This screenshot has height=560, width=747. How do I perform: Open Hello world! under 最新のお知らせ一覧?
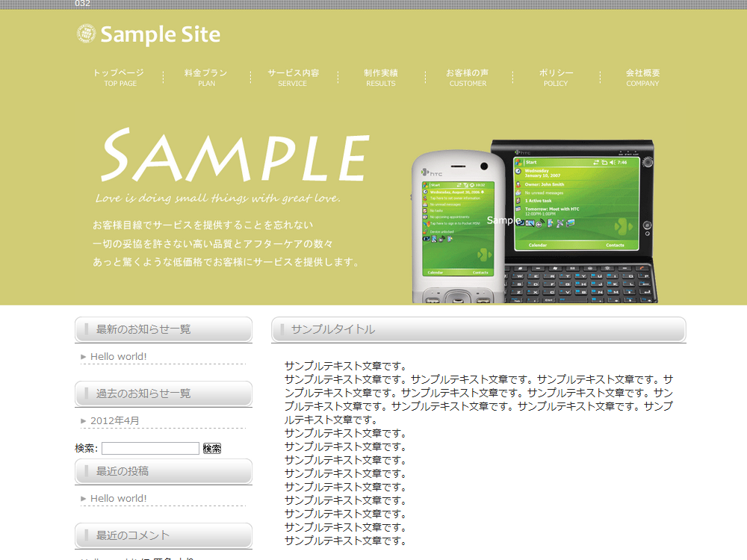click(119, 356)
